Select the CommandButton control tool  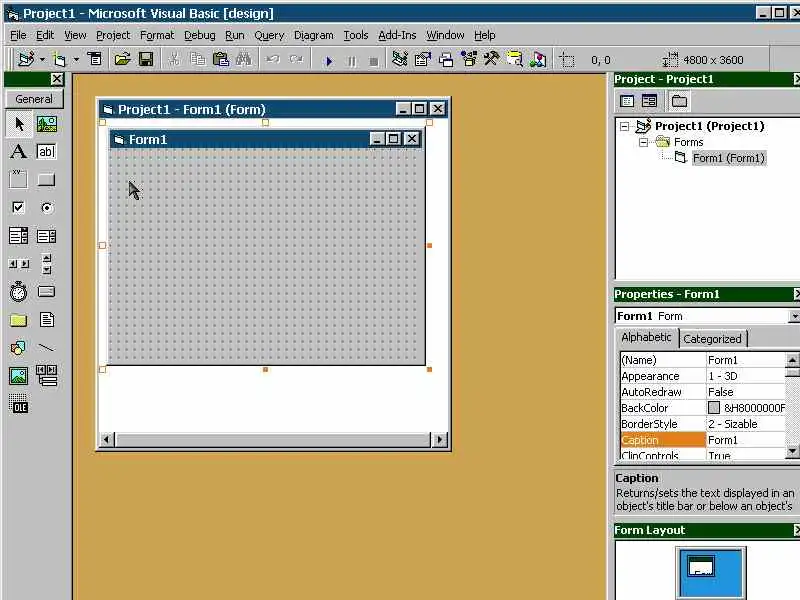(46, 179)
